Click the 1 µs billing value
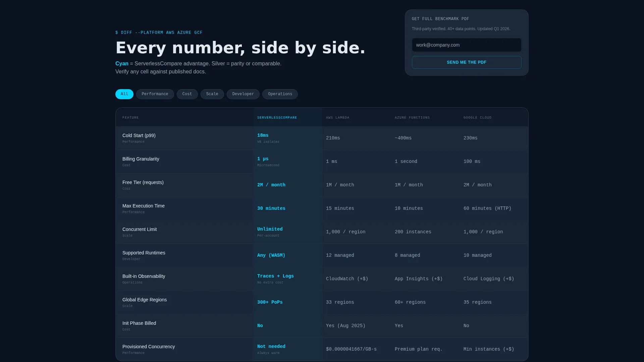Image resolution: width=644 pixels, height=362 pixels. [263, 159]
